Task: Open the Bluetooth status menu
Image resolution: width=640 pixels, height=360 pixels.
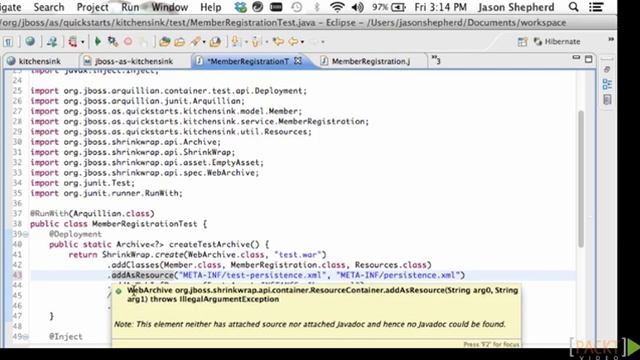Action: [x=317, y=7]
